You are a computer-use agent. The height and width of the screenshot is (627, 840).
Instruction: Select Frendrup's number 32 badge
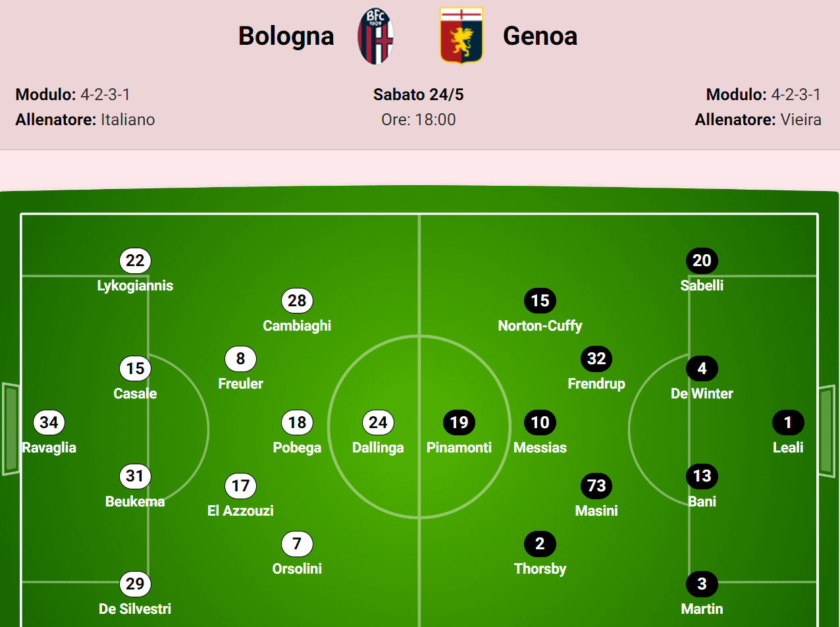[596, 359]
